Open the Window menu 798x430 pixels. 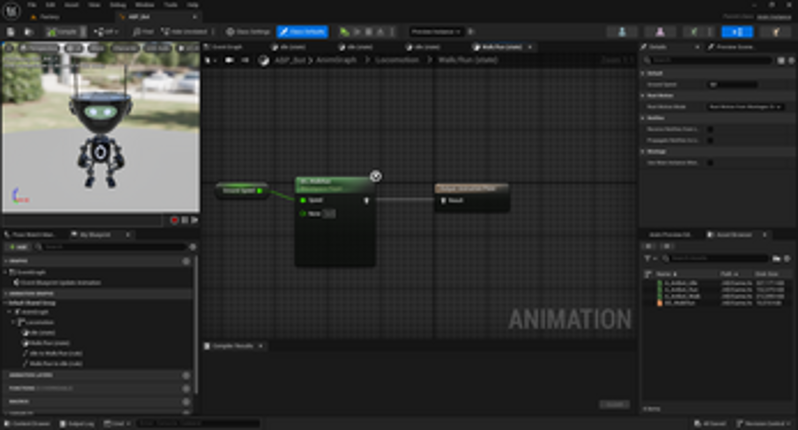145,4
